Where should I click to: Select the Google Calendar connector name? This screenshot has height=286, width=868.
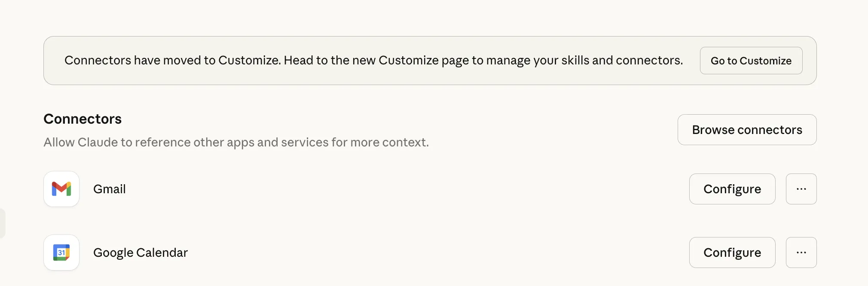(x=141, y=253)
